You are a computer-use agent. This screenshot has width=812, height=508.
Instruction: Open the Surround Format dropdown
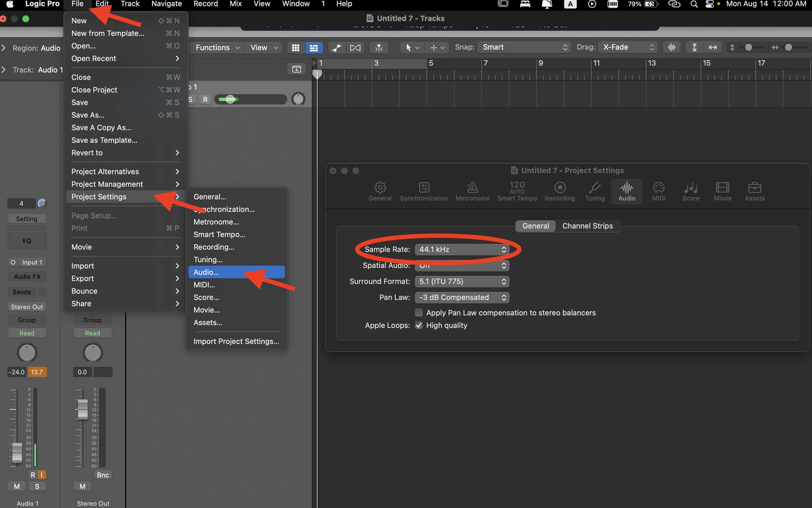click(462, 281)
